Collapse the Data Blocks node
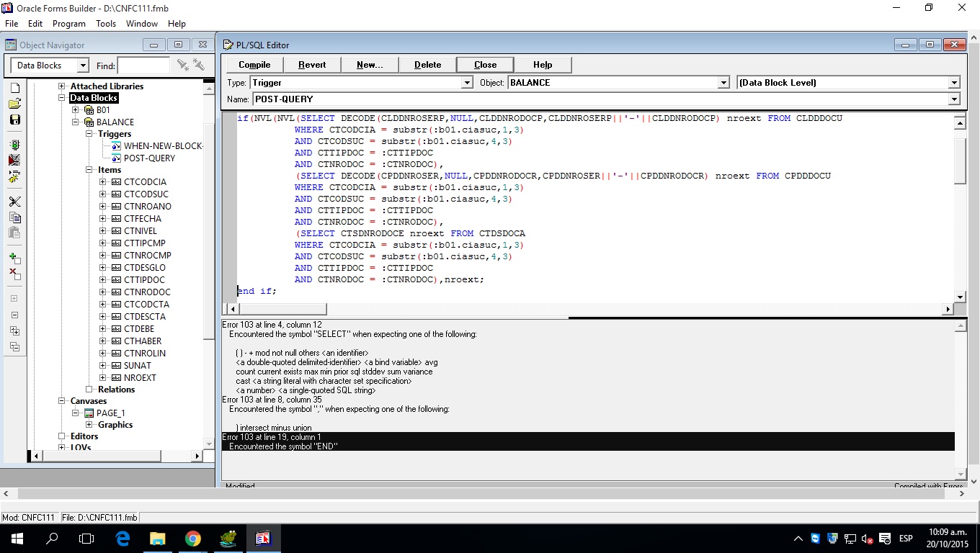980x553 pixels. [x=63, y=98]
